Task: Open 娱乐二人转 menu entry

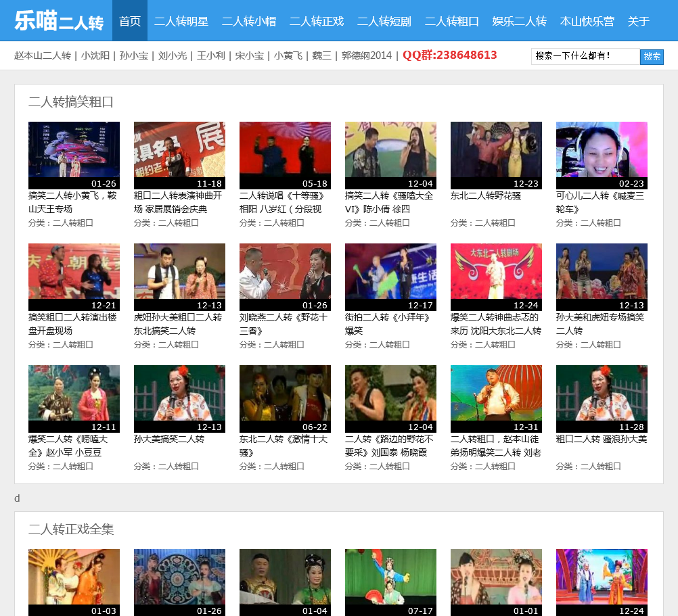Action: point(519,21)
